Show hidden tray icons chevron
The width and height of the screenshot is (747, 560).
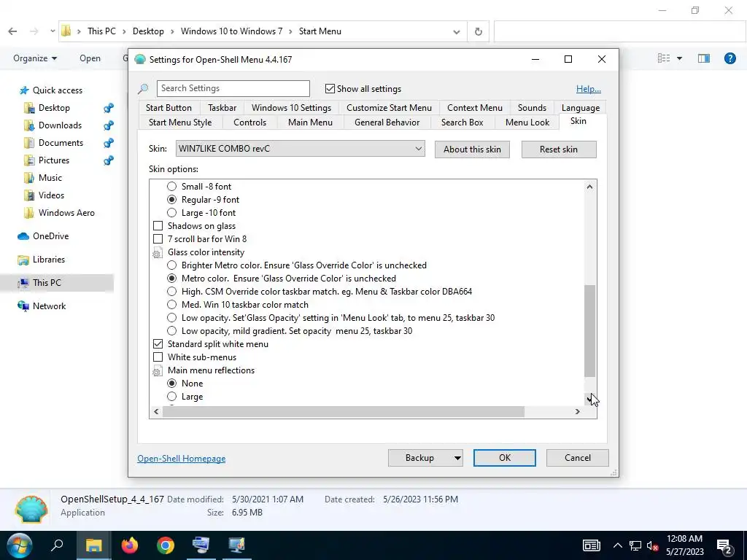tap(617, 545)
